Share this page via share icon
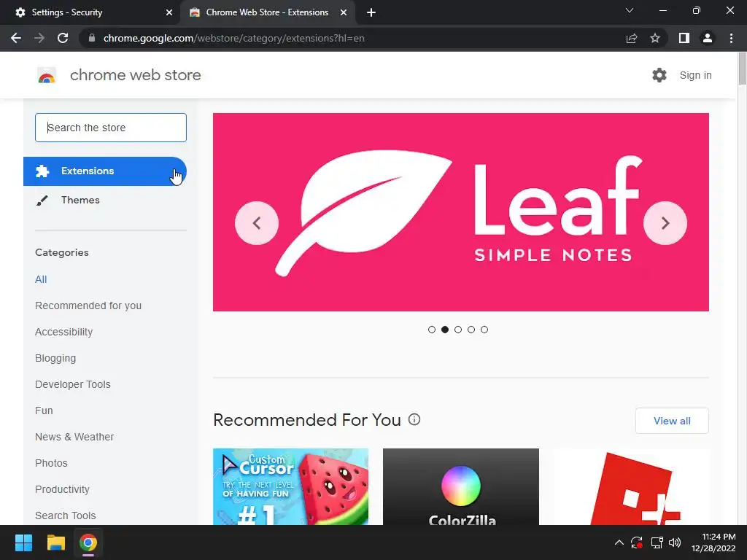 [632, 38]
